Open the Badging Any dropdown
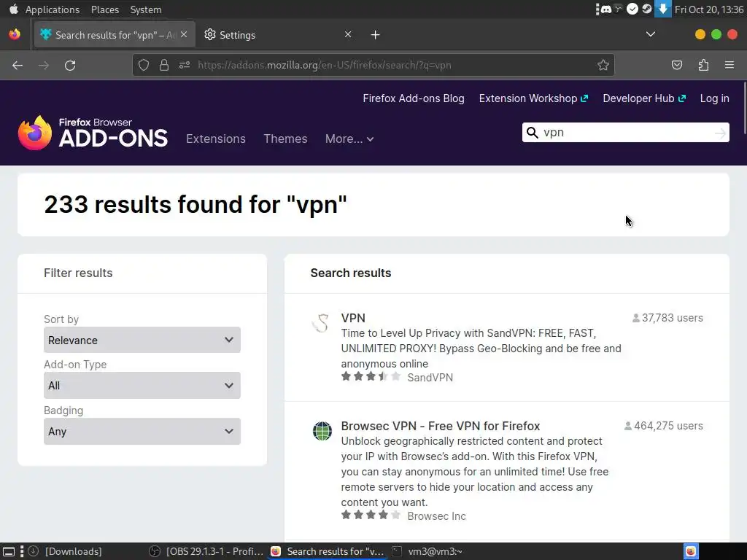Image resolution: width=747 pixels, height=560 pixels. click(x=142, y=432)
